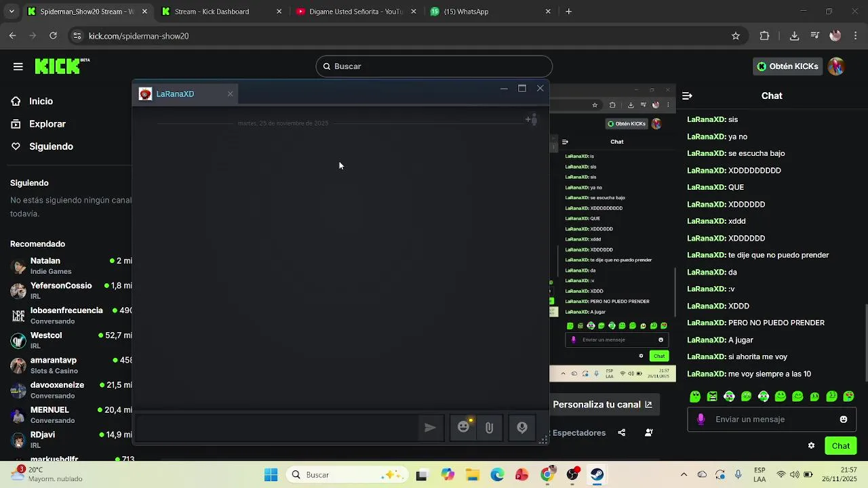Click the add-friend icon in Steam chat
This screenshot has width=868, height=488.
point(532,120)
